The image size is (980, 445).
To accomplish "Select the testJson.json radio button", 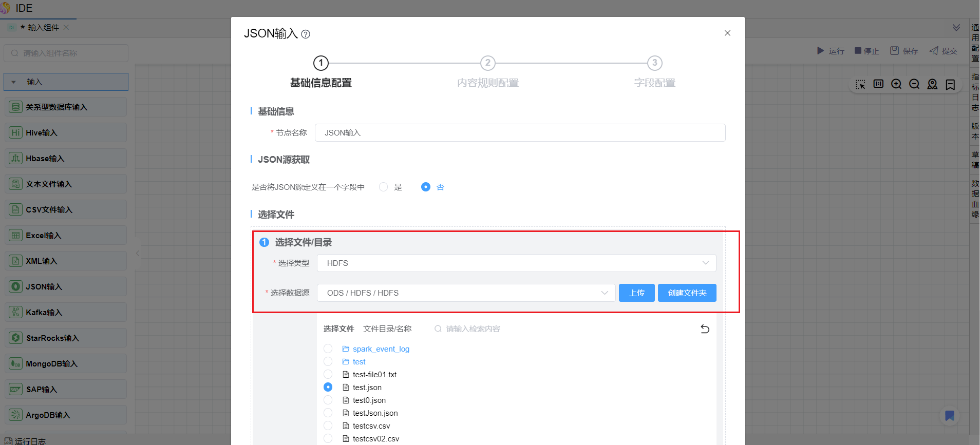I will [328, 413].
